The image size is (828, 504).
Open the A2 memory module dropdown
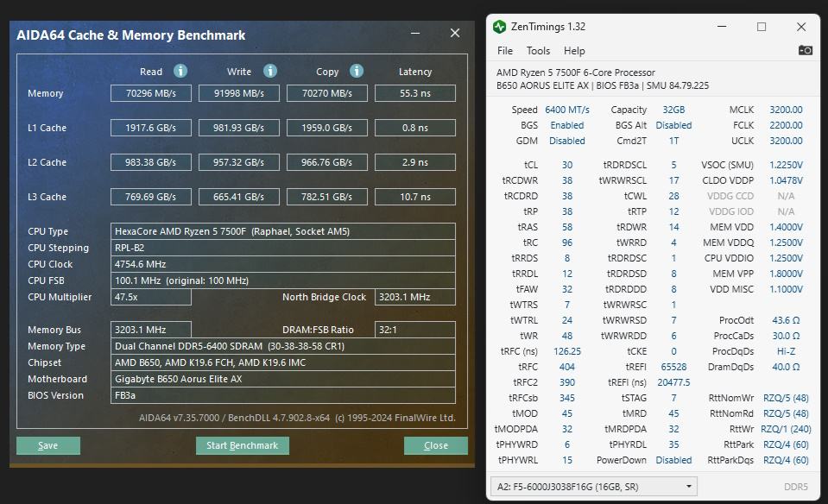click(594, 487)
